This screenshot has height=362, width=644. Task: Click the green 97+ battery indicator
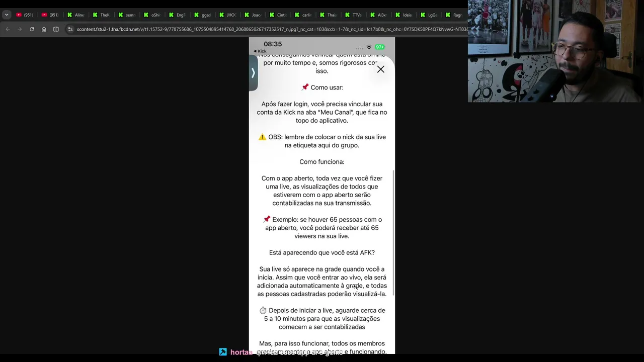[x=380, y=47]
